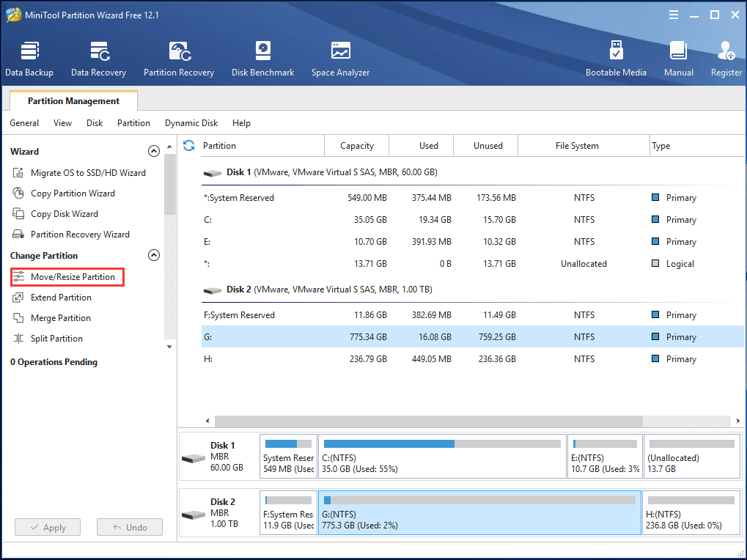Click the Copy Disk Wizard icon

18,214
